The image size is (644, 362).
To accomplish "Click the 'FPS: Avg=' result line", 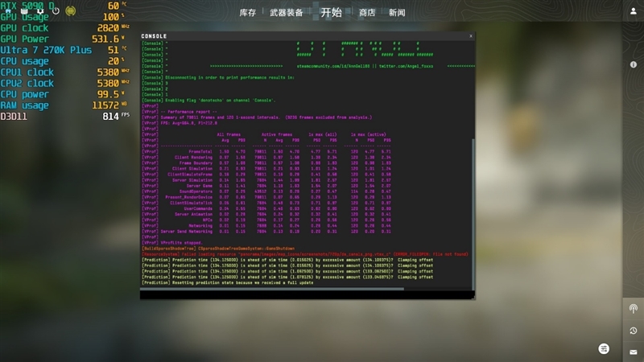I will pyautogui.click(x=189, y=123).
